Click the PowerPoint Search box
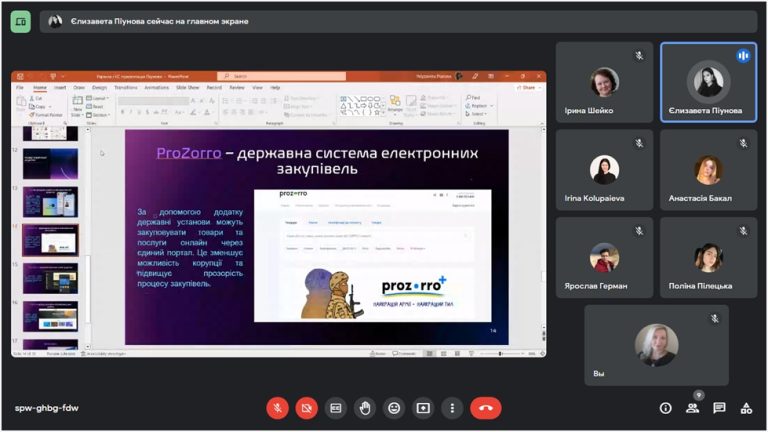The width and height of the screenshot is (768, 432). [x=282, y=76]
